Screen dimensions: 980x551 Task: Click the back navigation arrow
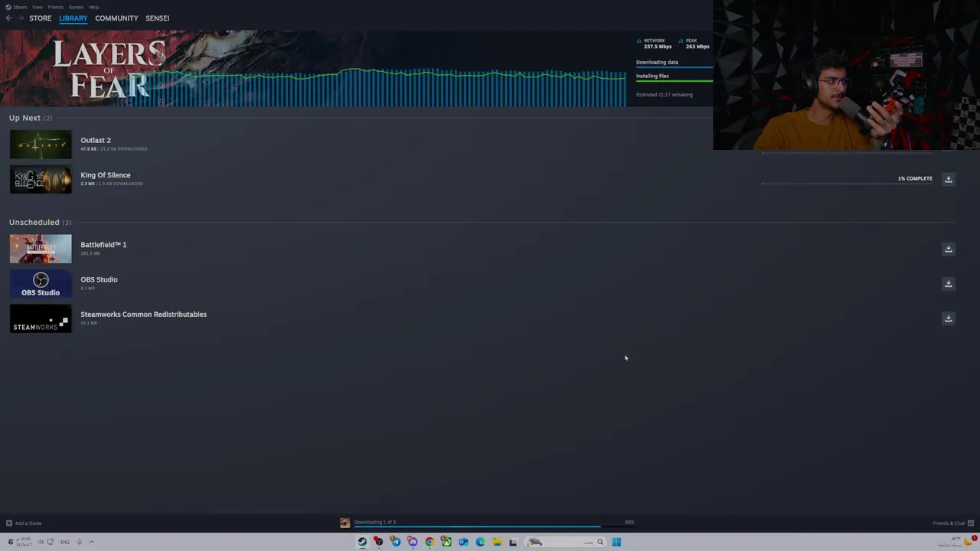(8, 18)
